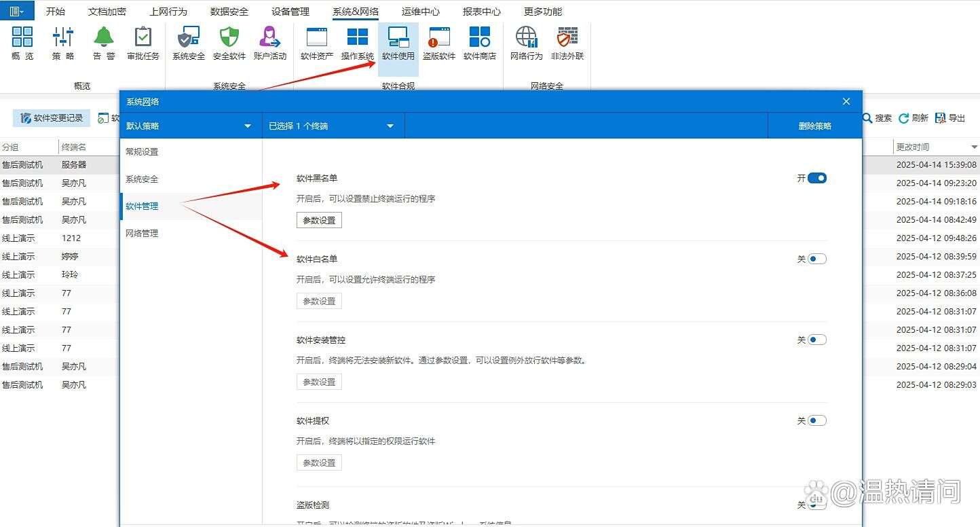Select the 操作系统 (Operating System) icon
This screenshot has width=980, height=527.
pos(357,42)
